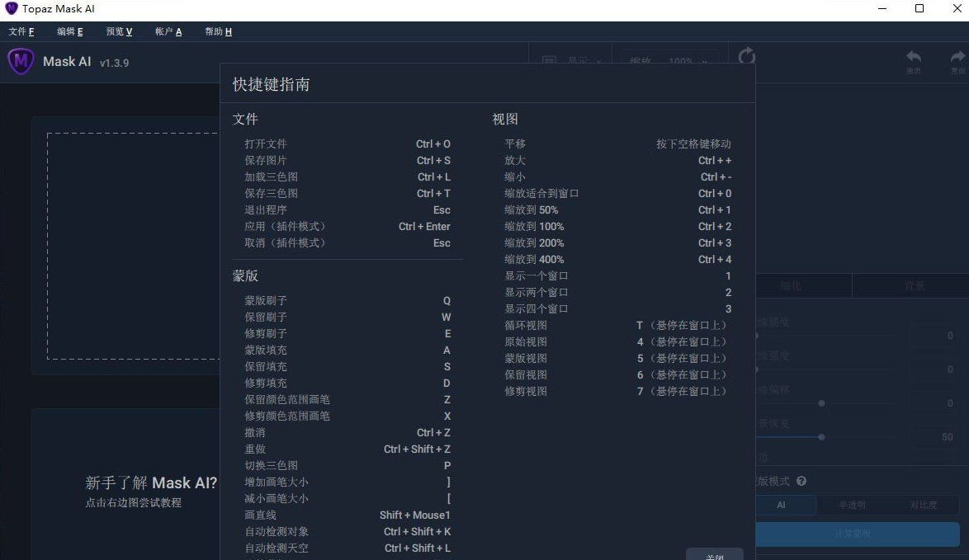The width and height of the screenshot is (969, 560).
Task: Click the 新手了解 Mask AI? heading
Action: tap(151, 482)
